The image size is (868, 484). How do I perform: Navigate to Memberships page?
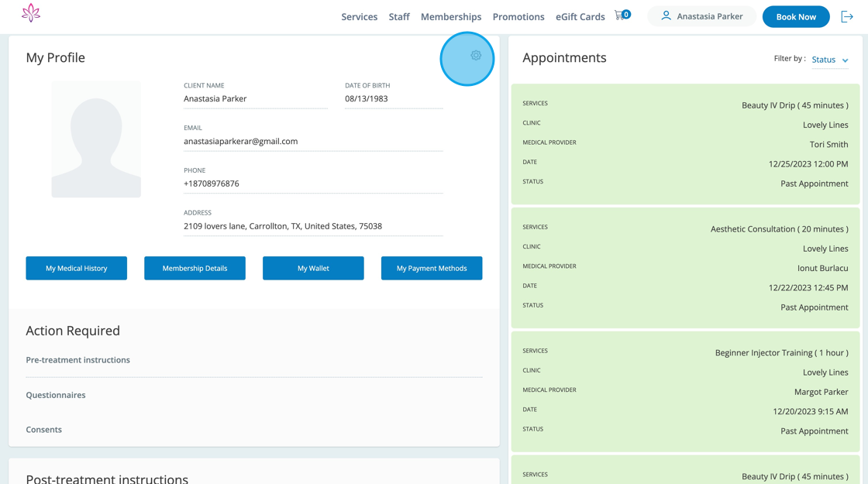pos(451,17)
